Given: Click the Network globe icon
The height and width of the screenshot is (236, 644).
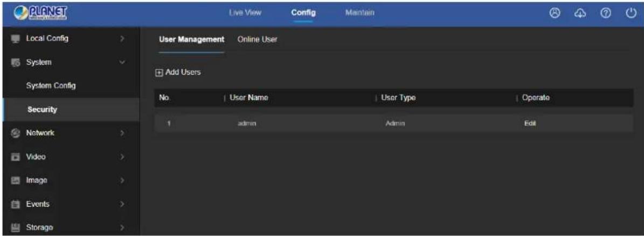Looking at the screenshot, I should point(16,133).
